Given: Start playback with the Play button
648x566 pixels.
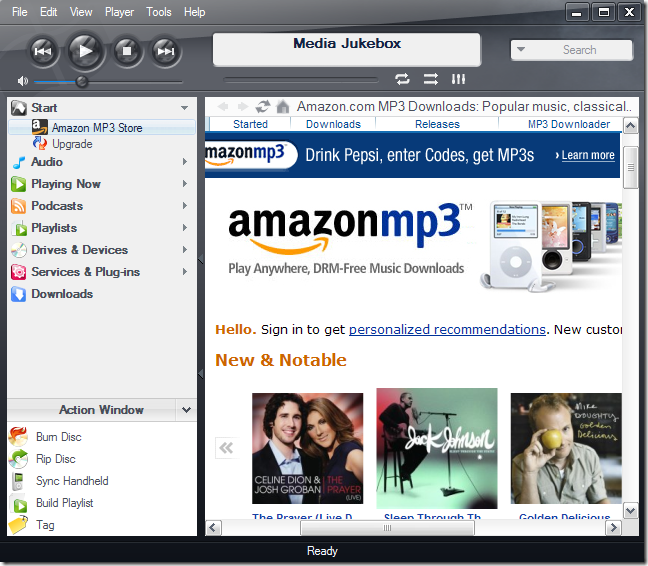Looking at the screenshot, I should (85, 51).
